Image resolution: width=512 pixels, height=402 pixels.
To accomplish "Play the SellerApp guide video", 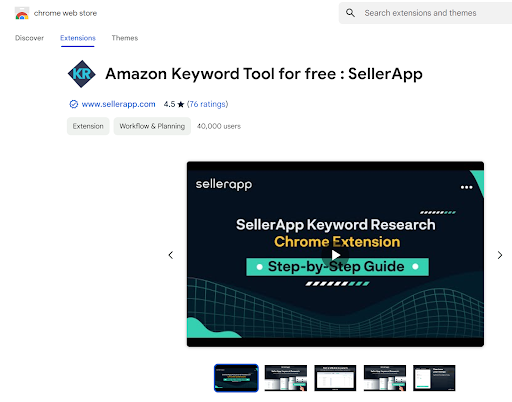I will pos(335,255).
